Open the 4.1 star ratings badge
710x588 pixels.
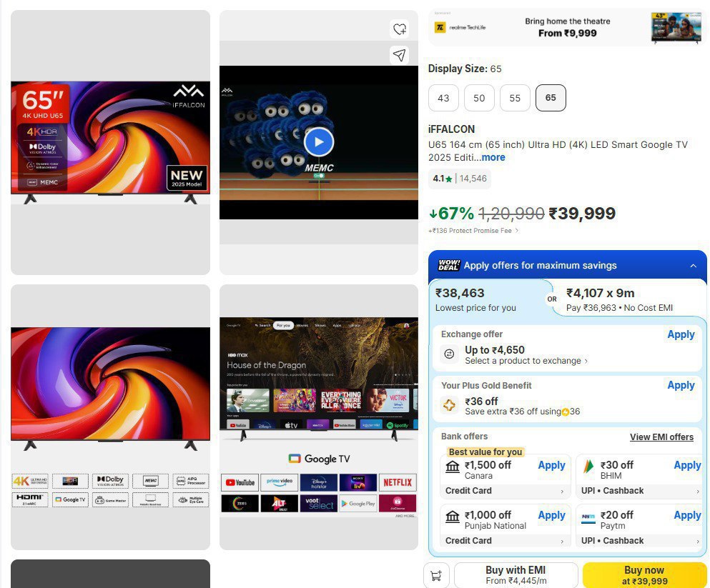point(460,179)
